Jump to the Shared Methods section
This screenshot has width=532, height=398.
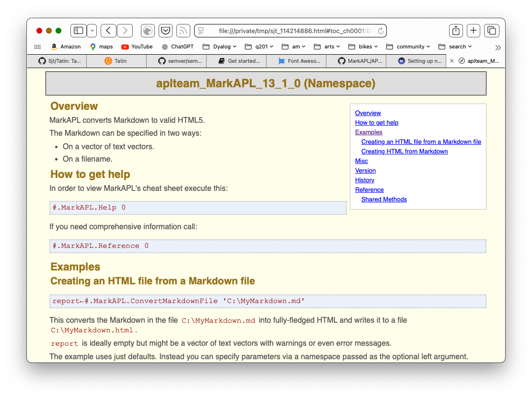click(x=384, y=199)
